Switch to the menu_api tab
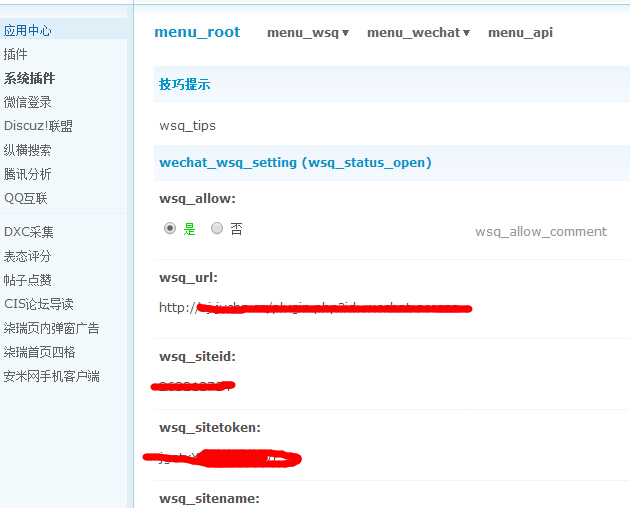Screen dimensions: 630x508 coord(520,33)
